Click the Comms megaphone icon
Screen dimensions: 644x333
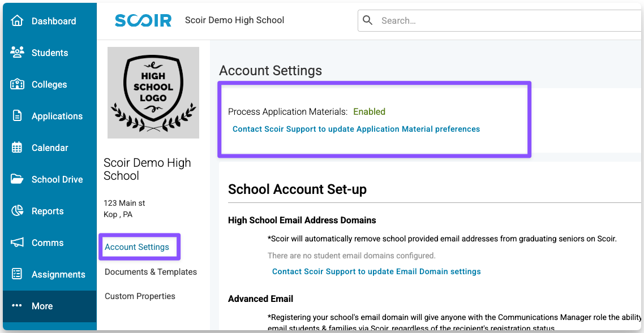pos(17,243)
